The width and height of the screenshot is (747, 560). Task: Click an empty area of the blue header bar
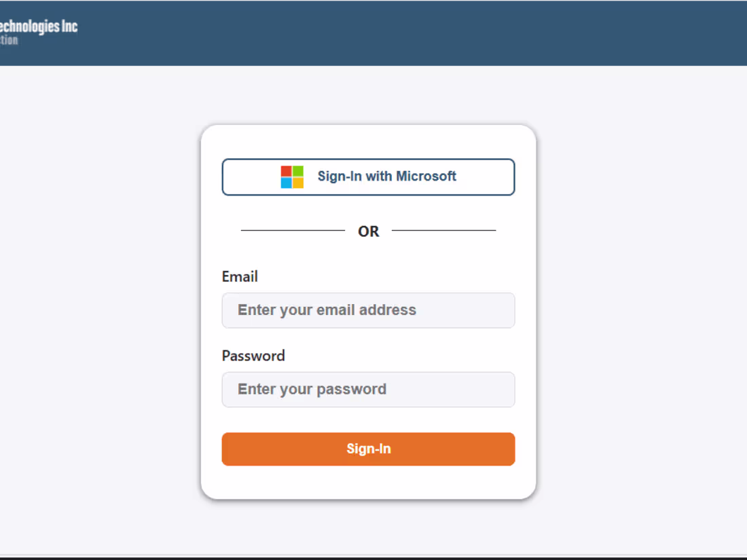(x=407, y=33)
